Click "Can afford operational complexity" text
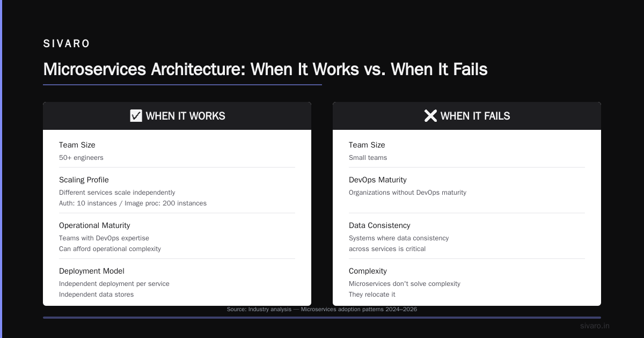 (110, 249)
